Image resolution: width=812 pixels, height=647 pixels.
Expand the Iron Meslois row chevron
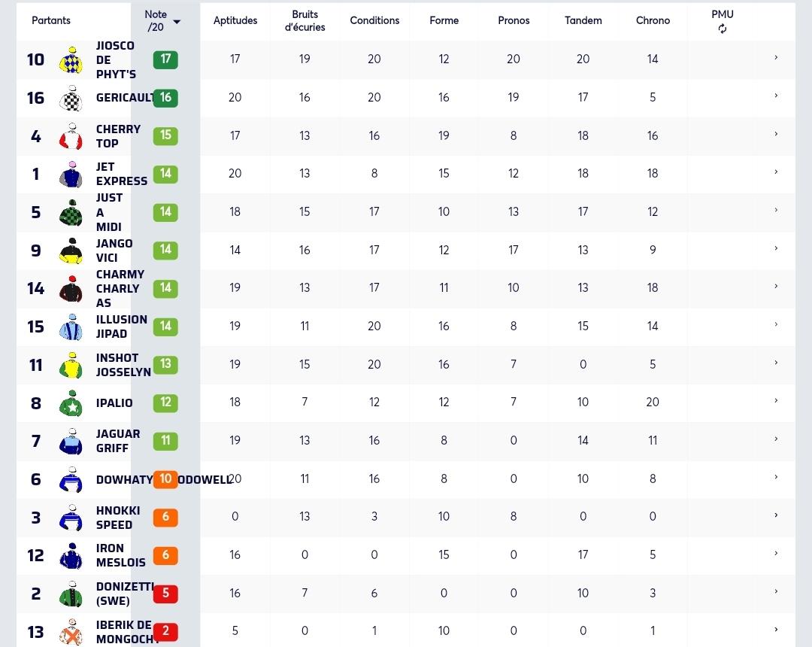coord(776,553)
